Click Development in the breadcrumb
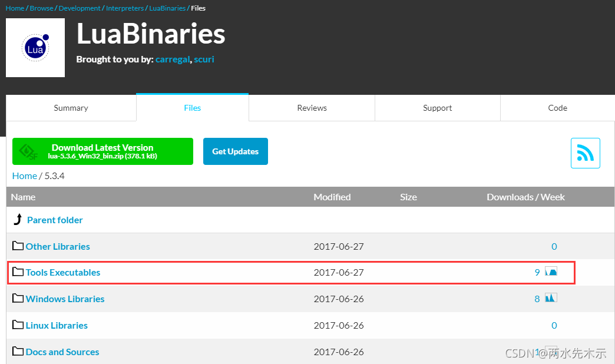This screenshot has height=364, width=615. coord(80,8)
